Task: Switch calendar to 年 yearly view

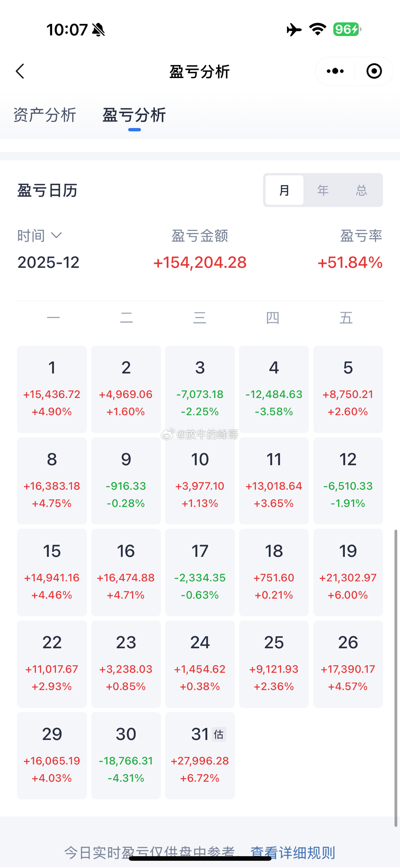Action: click(323, 190)
